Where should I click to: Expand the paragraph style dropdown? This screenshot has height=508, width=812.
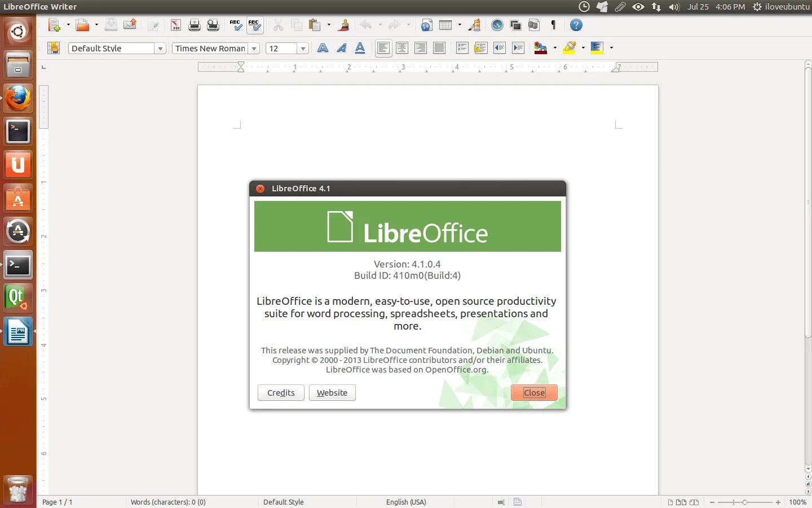160,49
